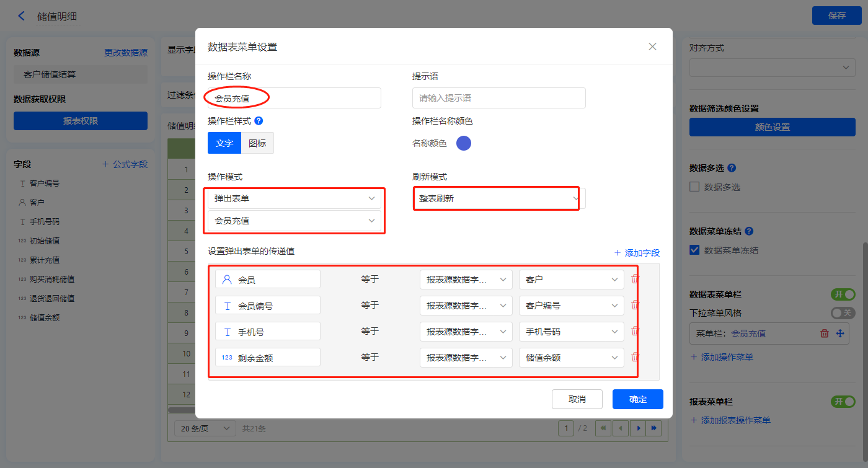Select the 文字 style tab

point(224,143)
